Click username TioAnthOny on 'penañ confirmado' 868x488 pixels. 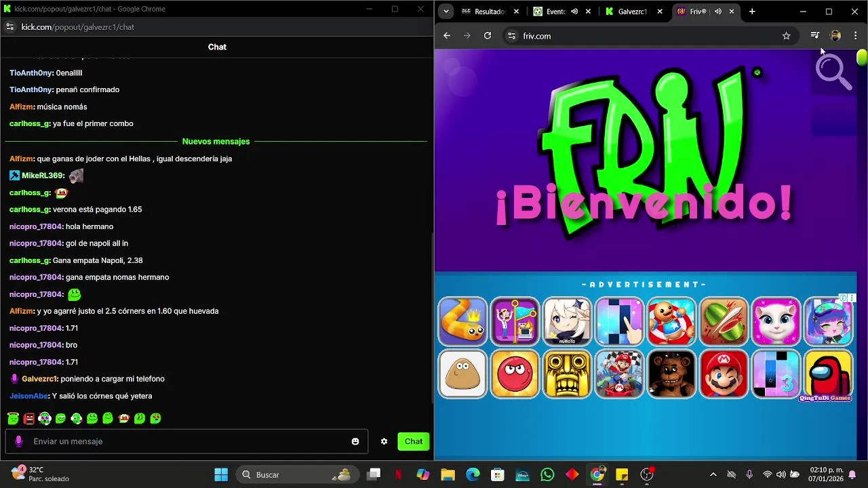point(31,89)
